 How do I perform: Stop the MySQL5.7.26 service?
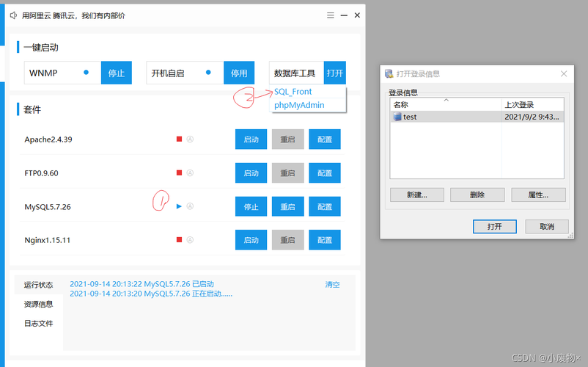[x=251, y=206]
